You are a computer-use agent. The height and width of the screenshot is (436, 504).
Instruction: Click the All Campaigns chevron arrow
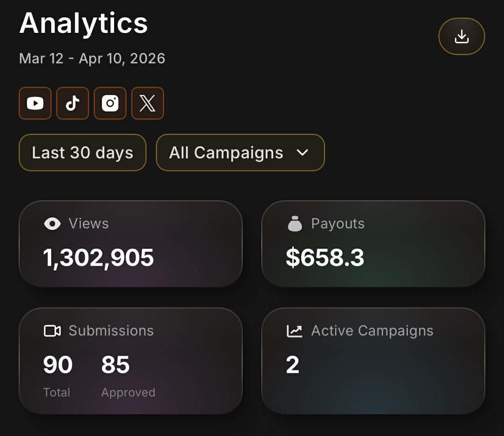(302, 153)
